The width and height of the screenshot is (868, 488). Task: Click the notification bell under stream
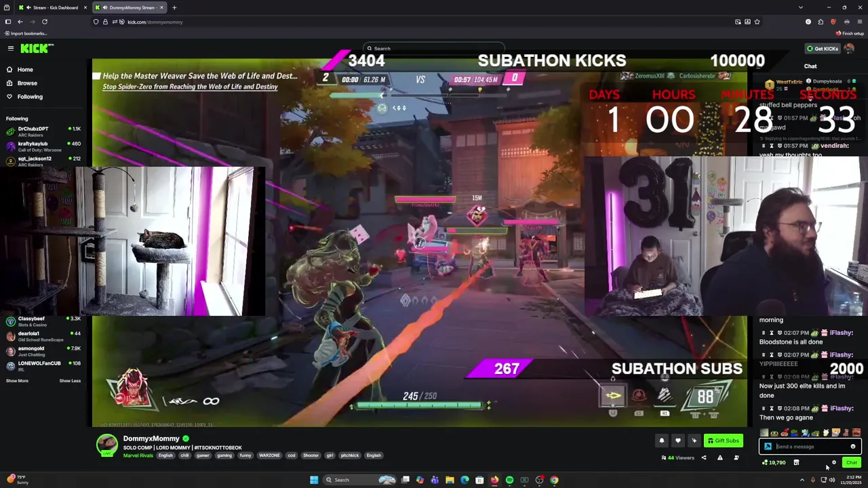click(662, 441)
